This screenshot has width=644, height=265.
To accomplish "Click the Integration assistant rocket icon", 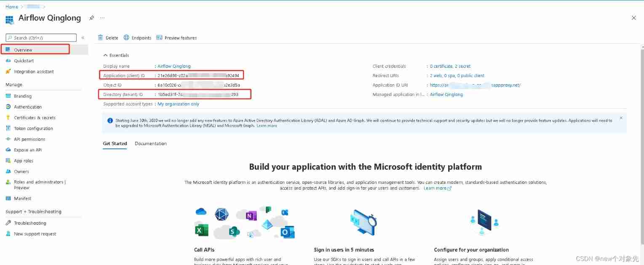I will pos(8,72).
